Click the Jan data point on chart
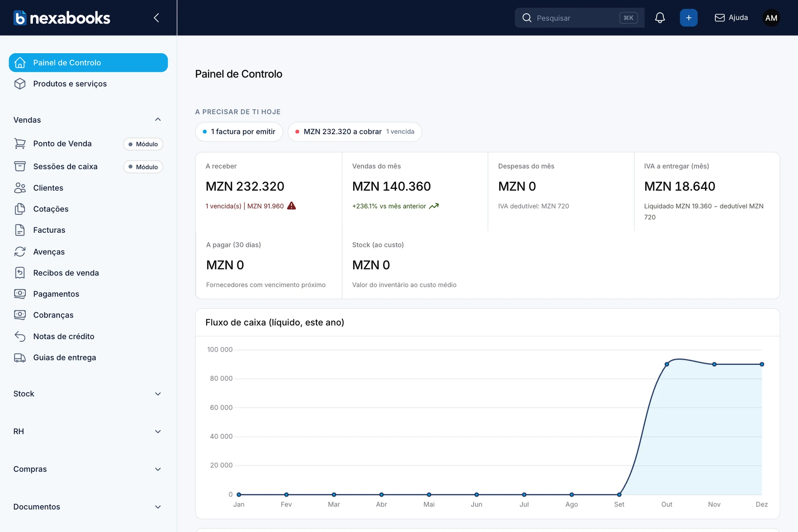The image size is (798, 532). 239,495
